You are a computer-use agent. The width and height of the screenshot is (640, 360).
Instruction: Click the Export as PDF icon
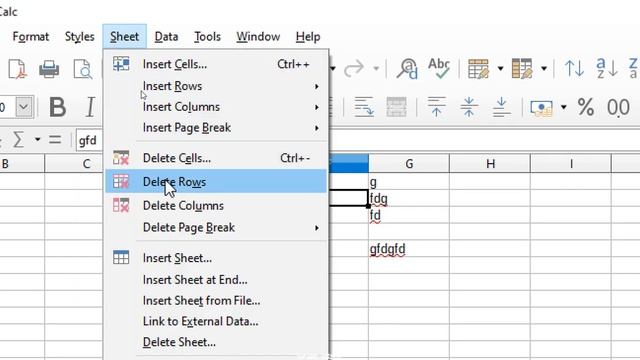pyautogui.click(x=18, y=68)
